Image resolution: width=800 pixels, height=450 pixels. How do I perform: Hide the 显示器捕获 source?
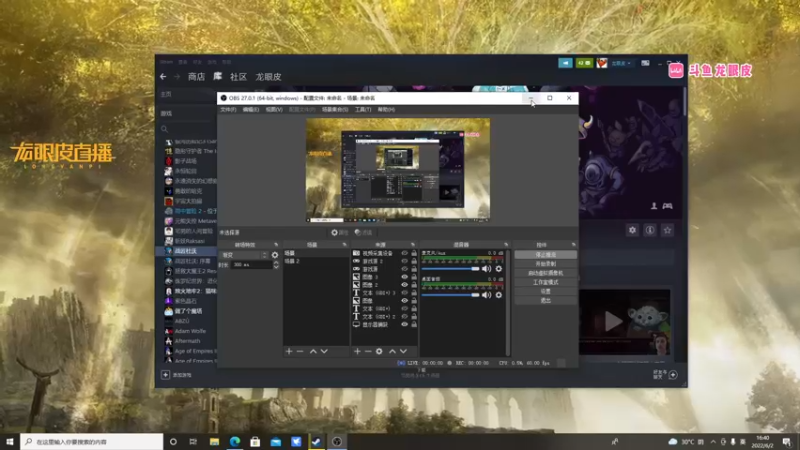(x=405, y=324)
